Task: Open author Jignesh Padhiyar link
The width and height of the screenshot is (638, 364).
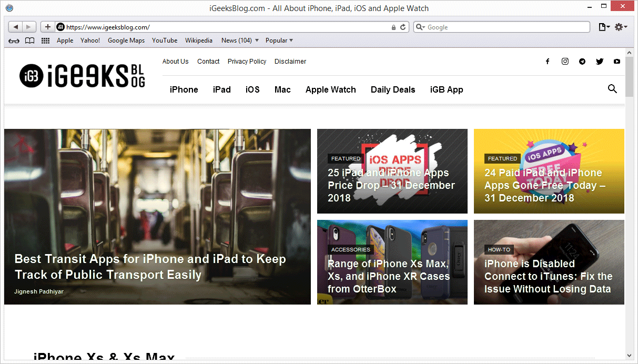Action: click(39, 291)
